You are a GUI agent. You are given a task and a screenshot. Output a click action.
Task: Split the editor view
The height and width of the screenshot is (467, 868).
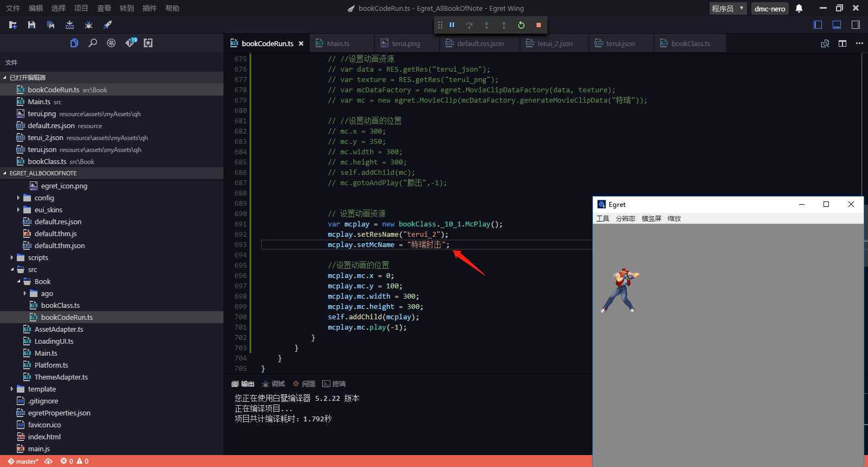click(843, 43)
